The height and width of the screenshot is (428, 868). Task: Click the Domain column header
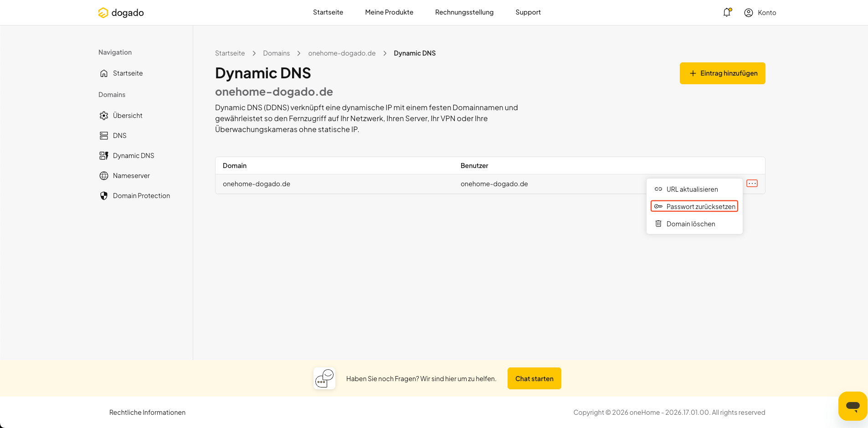click(235, 166)
